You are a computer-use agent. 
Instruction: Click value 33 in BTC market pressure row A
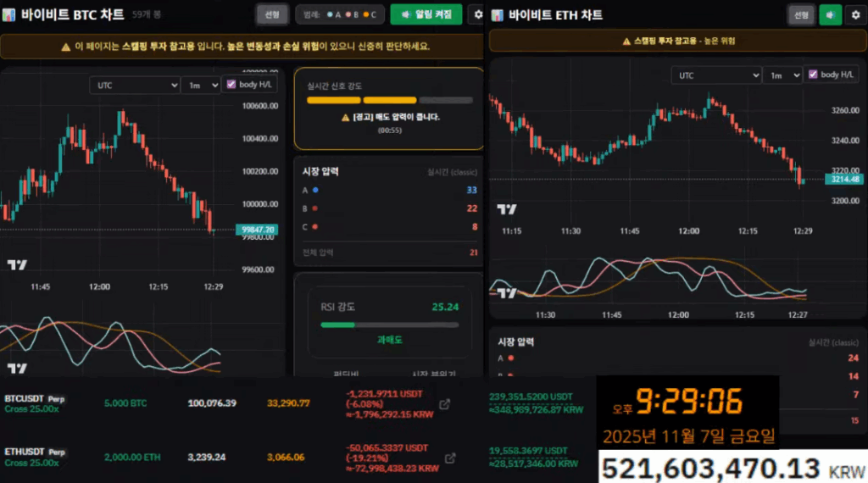[471, 190]
